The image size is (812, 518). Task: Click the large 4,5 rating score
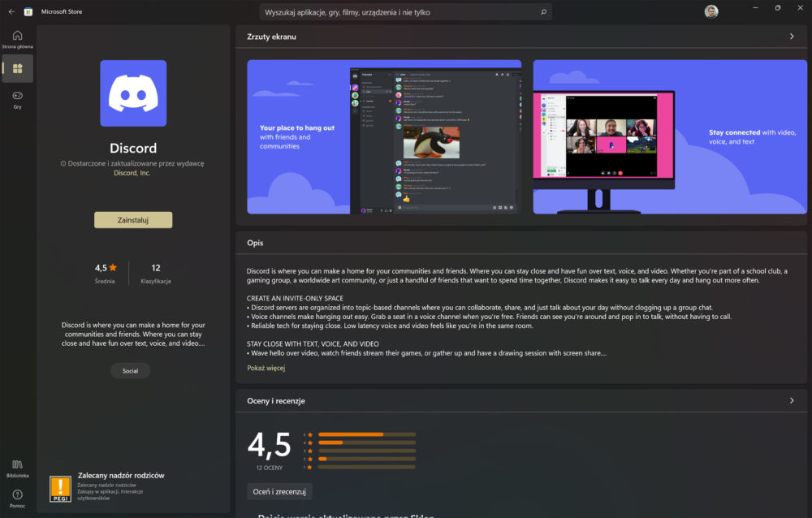point(270,446)
